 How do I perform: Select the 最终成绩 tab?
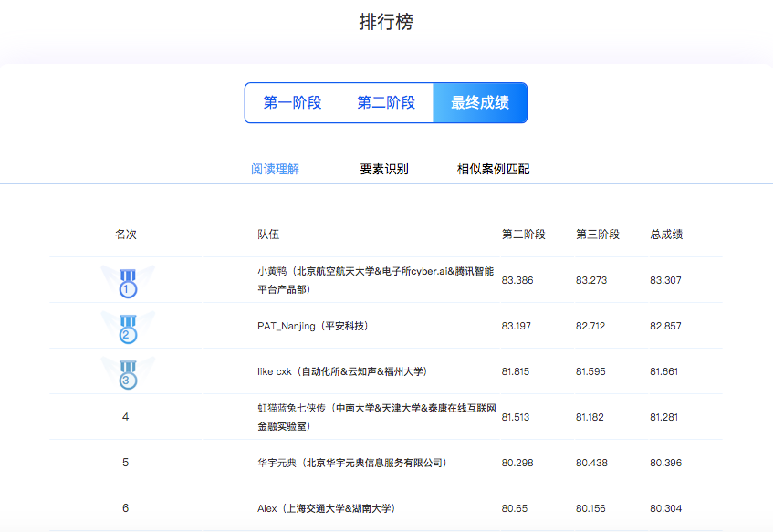[480, 103]
